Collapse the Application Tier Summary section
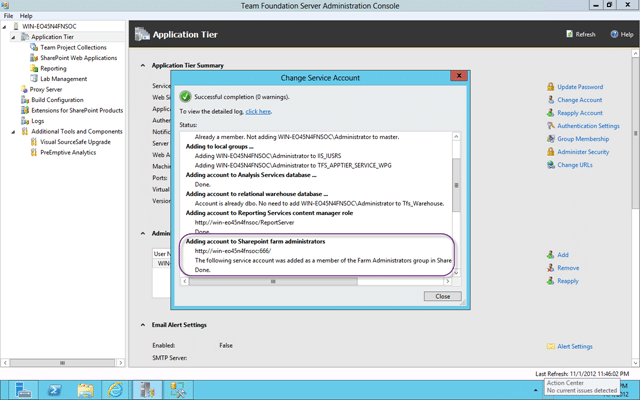The width and height of the screenshot is (640, 400). tap(142, 65)
